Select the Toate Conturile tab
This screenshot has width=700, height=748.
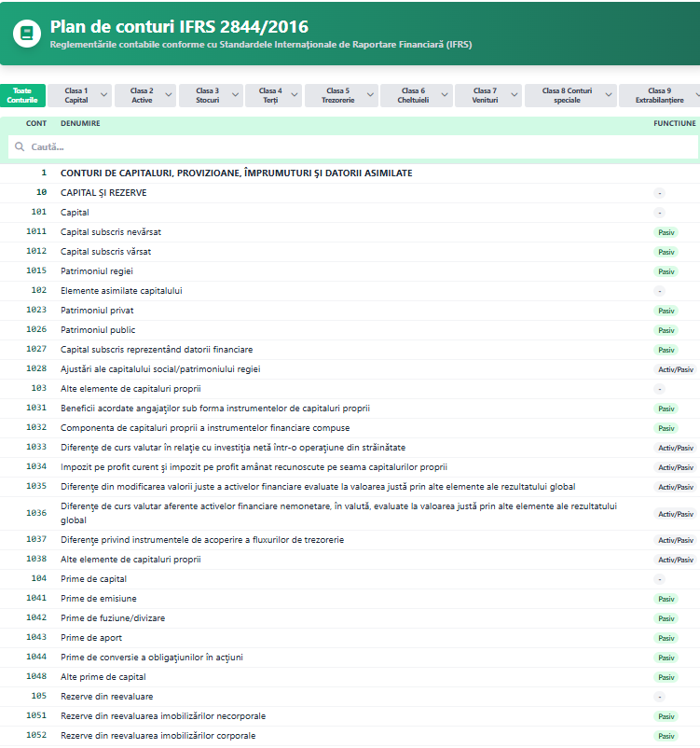tap(21, 95)
